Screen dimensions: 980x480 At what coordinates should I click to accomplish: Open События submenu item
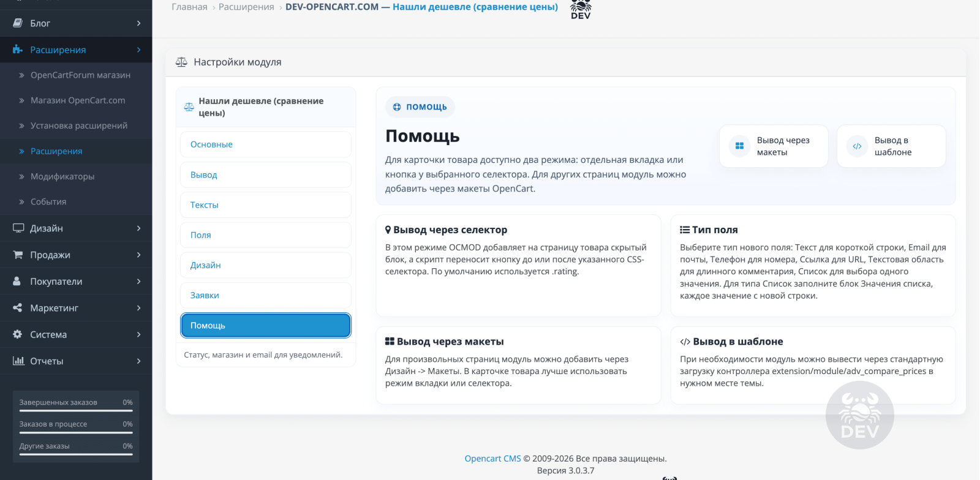[76, 201]
